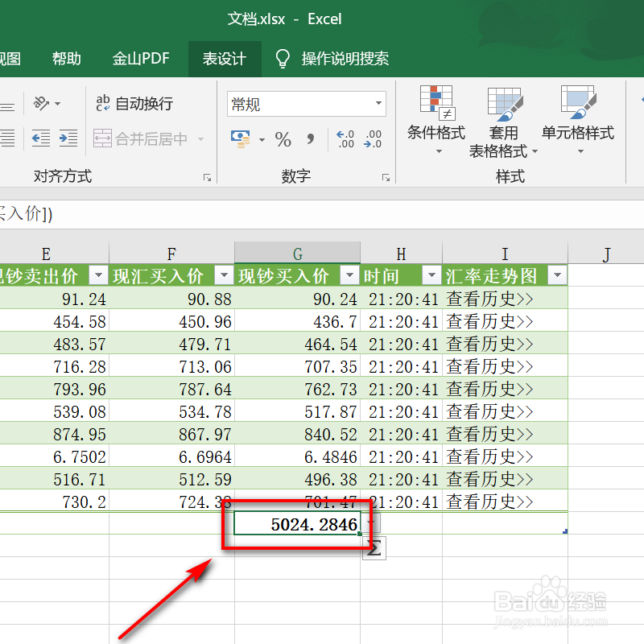Open the 常规 number format dropdown
The image size is (644, 644).
[378, 103]
